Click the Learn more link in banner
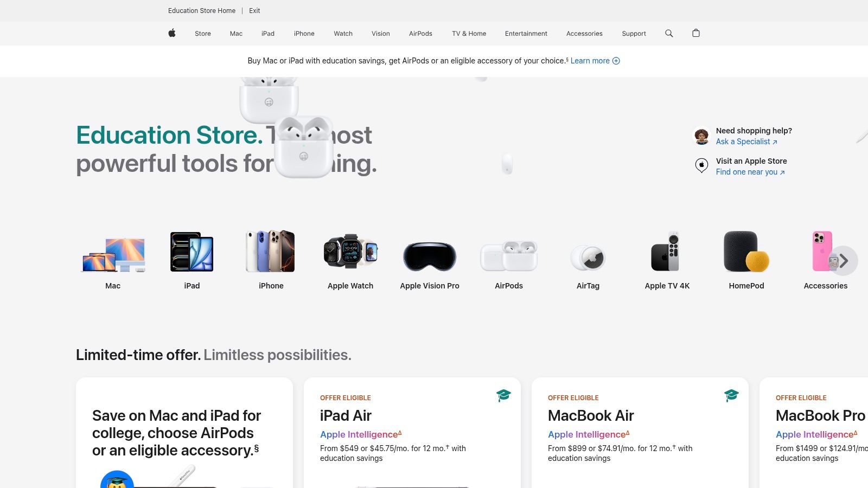 (x=590, y=61)
